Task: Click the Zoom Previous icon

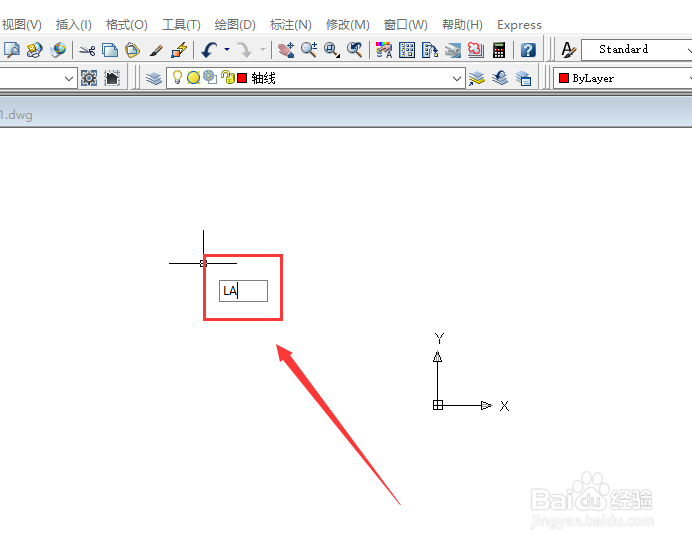Action: click(354, 50)
